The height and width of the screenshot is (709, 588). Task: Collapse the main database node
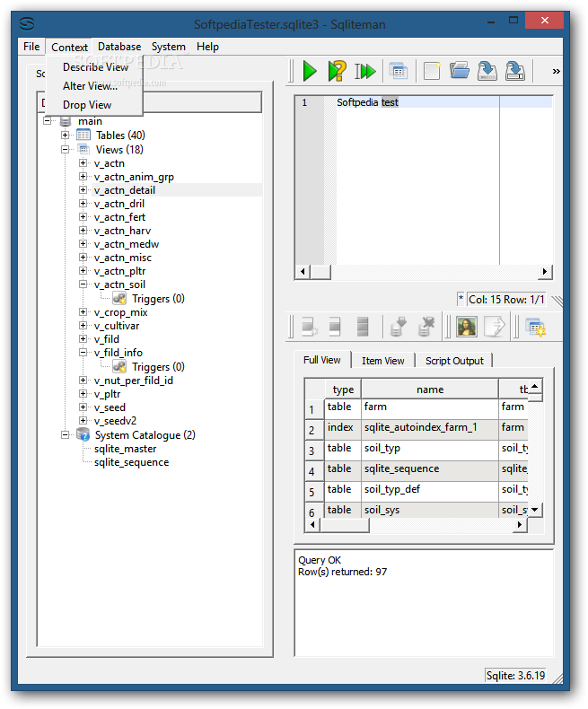[47, 121]
